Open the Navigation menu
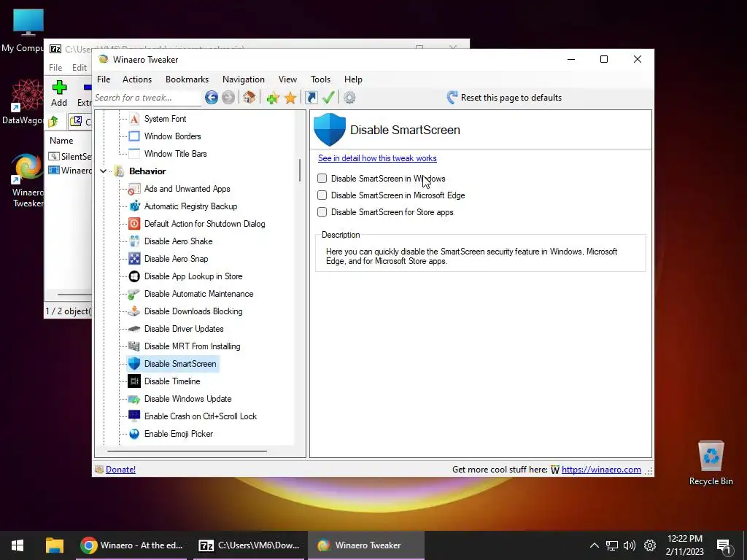 point(244,79)
